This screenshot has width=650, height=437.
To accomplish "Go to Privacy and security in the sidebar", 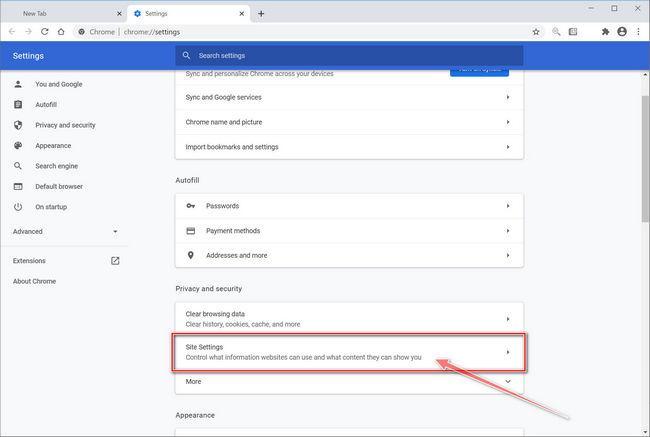I will point(65,125).
